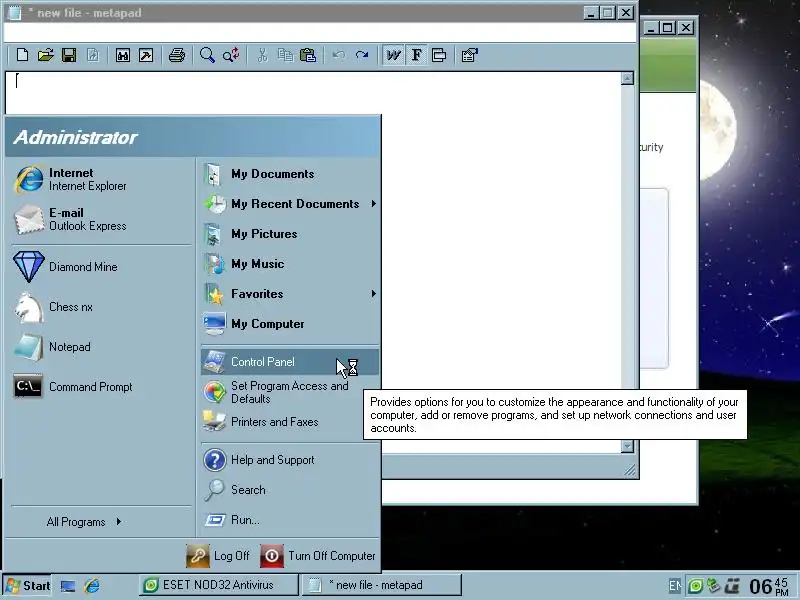This screenshot has height=600, width=800.
Task: Open Search from Start menu
Action: pyautogui.click(x=290, y=490)
